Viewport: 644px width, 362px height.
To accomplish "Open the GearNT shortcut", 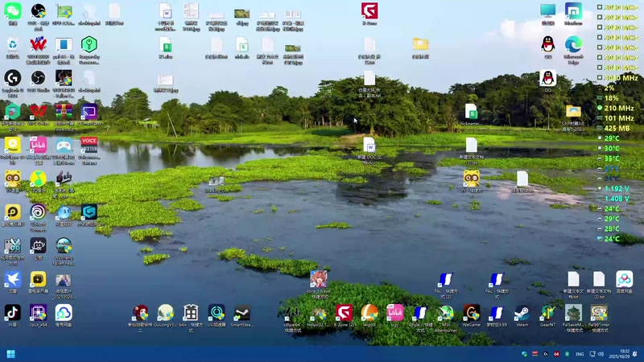I will point(547,314).
